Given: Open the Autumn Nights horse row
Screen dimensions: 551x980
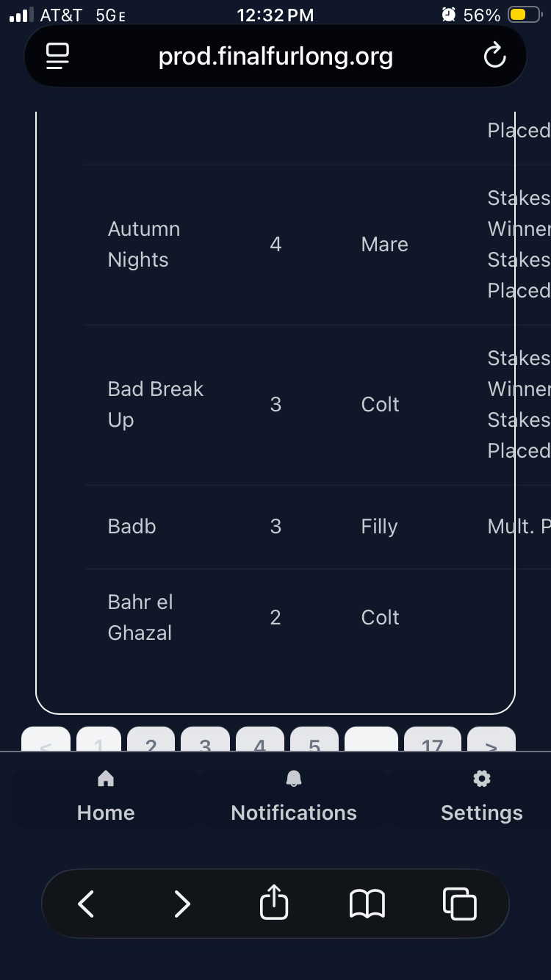Looking at the screenshot, I should click(x=144, y=245).
